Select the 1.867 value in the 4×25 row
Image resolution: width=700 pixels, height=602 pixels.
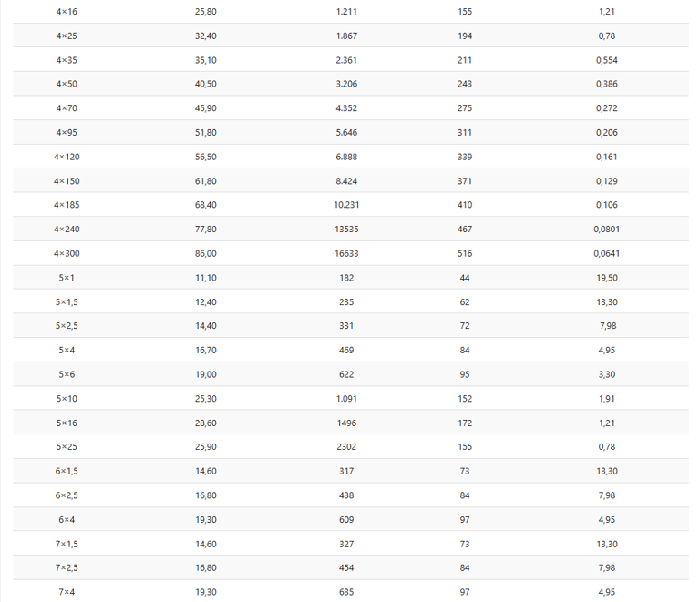coord(346,36)
